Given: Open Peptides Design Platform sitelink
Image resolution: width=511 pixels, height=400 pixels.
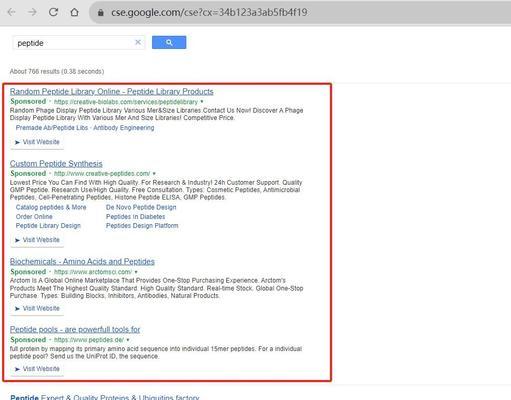Looking at the screenshot, I should 142,225.
